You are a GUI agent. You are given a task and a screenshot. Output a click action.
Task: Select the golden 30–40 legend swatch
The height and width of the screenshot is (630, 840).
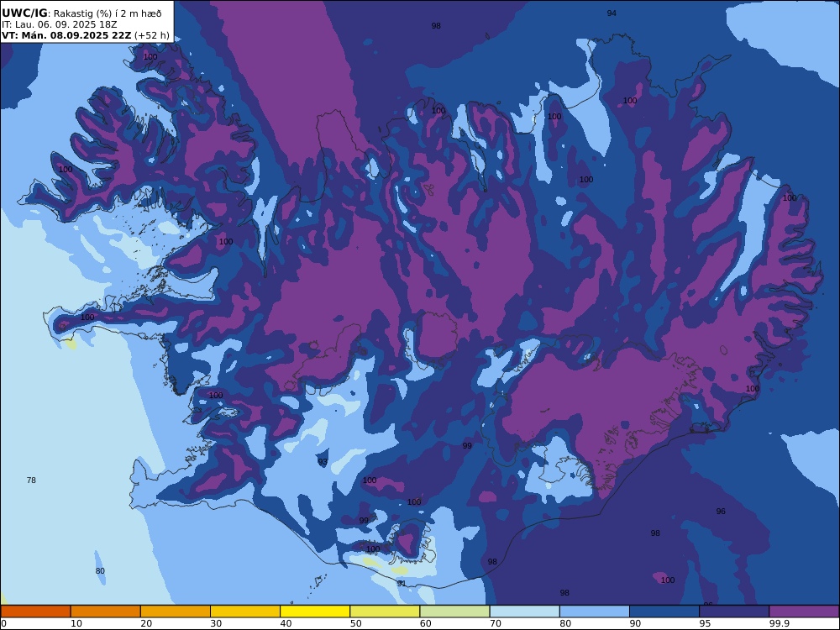(245, 612)
